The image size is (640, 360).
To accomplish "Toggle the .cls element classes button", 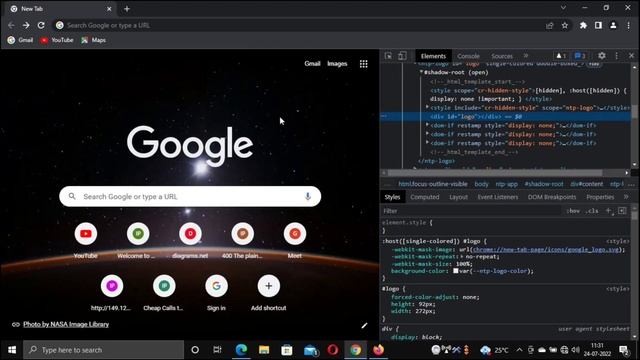I will click(x=592, y=211).
